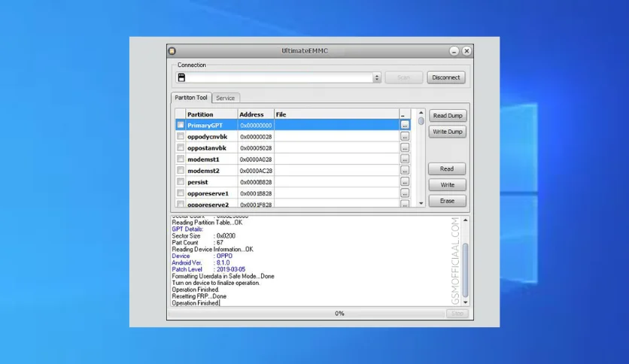Click the 'Resetting FRP...Done' log line
The image size is (629, 364).
pos(199,296)
